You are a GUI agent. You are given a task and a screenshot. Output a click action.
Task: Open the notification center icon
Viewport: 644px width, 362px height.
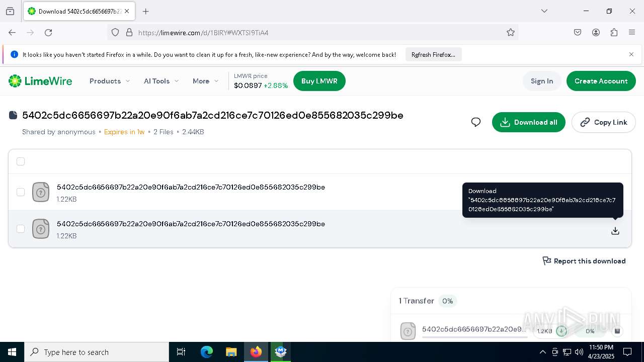627,352
